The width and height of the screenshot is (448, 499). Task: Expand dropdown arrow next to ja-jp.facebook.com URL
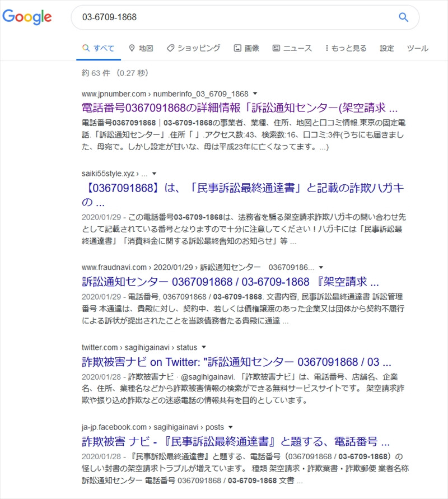(230, 427)
